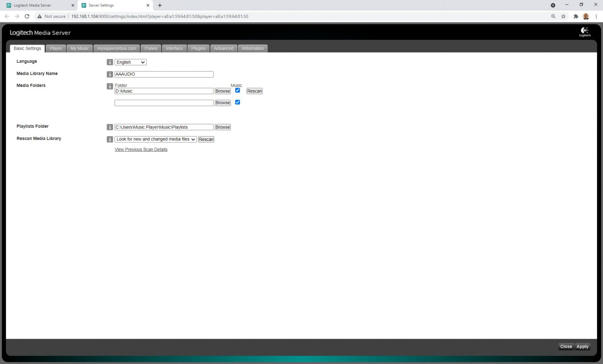Click the forward arrow in the browser toolbar

pyautogui.click(x=17, y=16)
